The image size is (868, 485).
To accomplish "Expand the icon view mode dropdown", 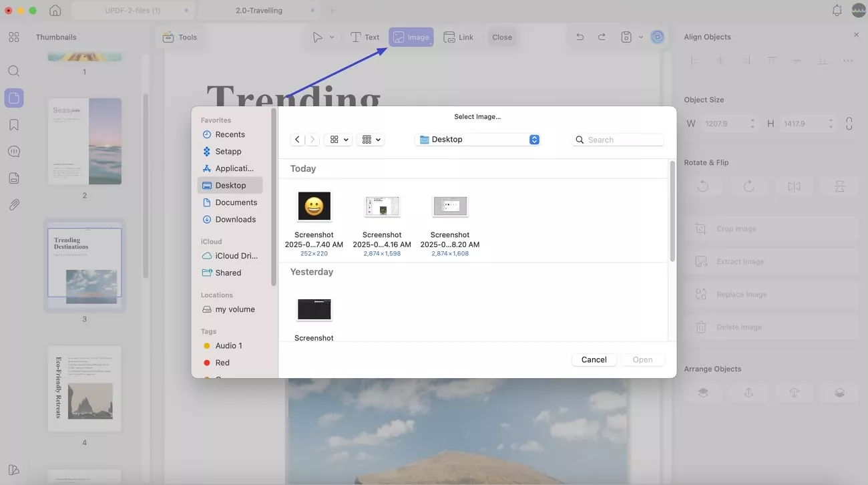I will click(x=339, y=140).
